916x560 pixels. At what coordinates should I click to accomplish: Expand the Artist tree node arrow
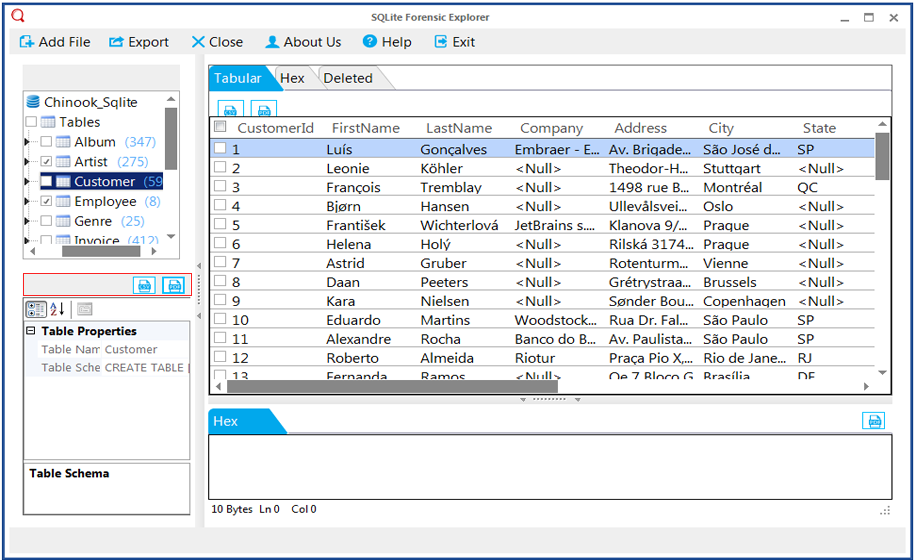(x=27, y=162)
